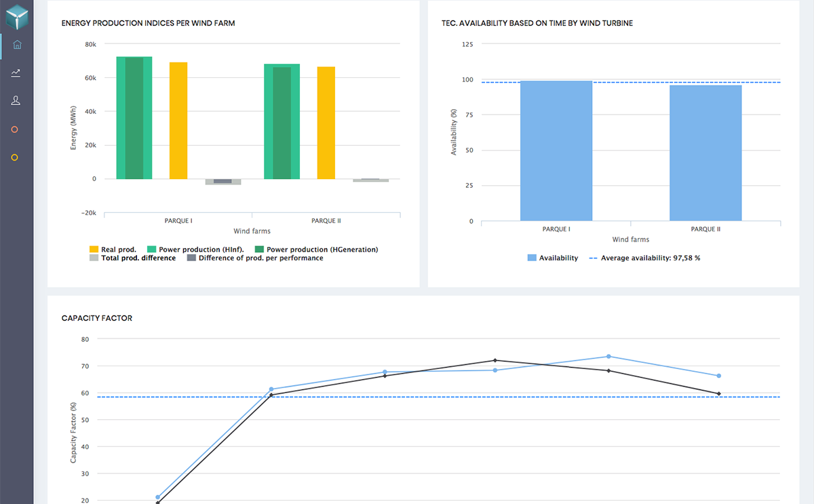Click highest blue point on capacity line
The width and height of the screenshot is (814, 504).
[608, 356]
